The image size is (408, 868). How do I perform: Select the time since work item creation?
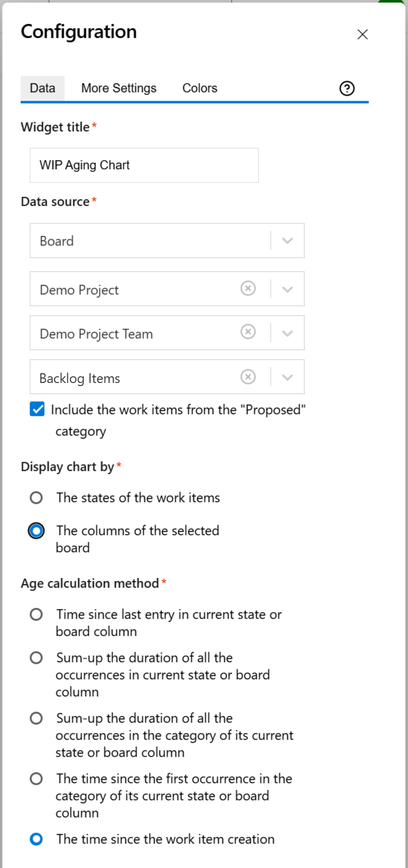tap(37, 839)
